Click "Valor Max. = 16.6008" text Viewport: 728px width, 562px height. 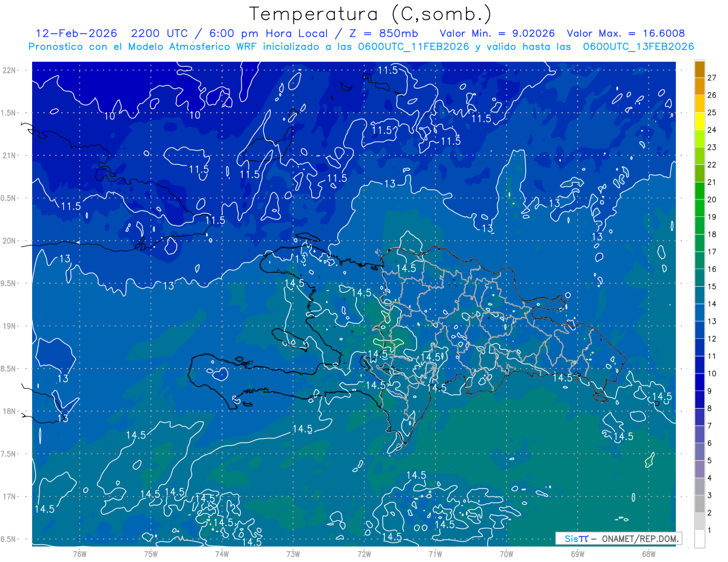[x=626, y=33]
